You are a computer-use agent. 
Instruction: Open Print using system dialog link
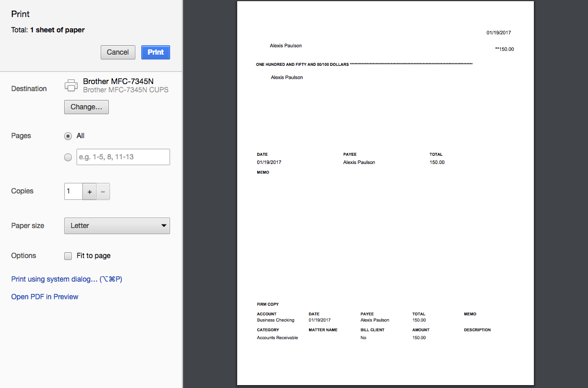click(67, 279)
